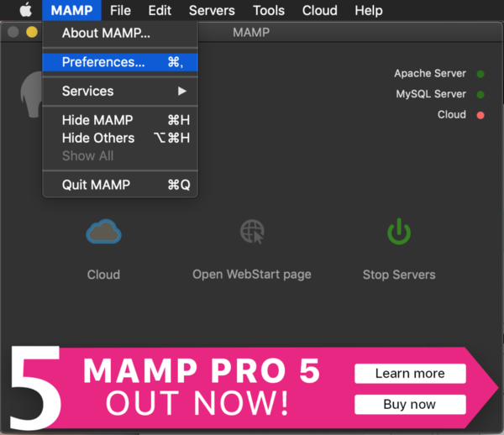Click the MySQL Server green status dot
The width and height of the screenshot is (504, 435).
click(x=480, y=94)
